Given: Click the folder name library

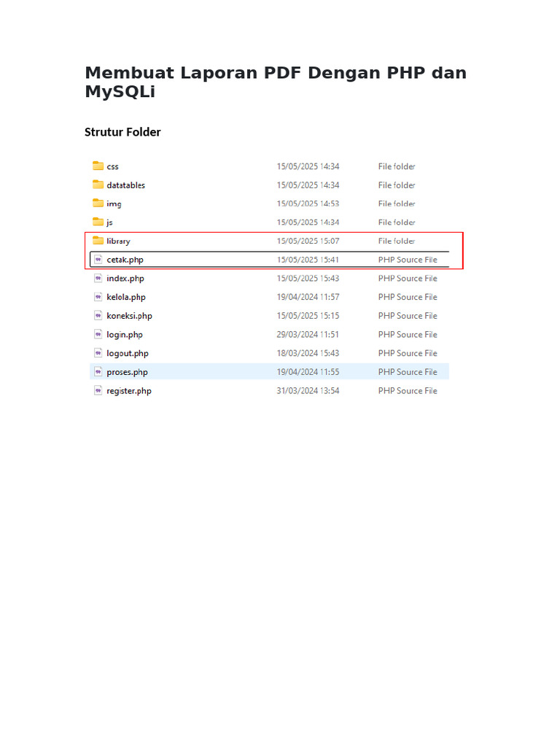Looking at the screenshot, I should [x=118, y=241].
